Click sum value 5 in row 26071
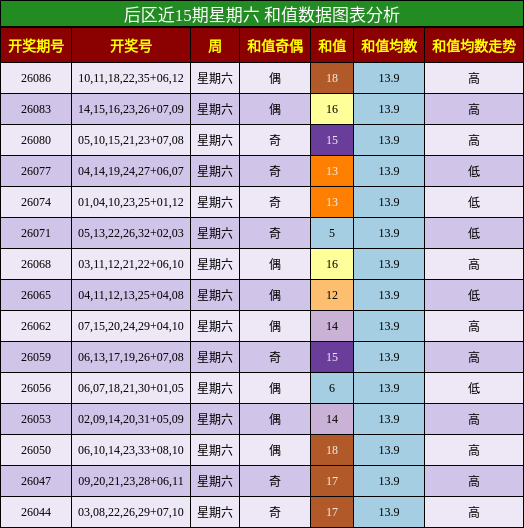The width and height of the screenshot is (524, 528). click(x=332, y=233)
